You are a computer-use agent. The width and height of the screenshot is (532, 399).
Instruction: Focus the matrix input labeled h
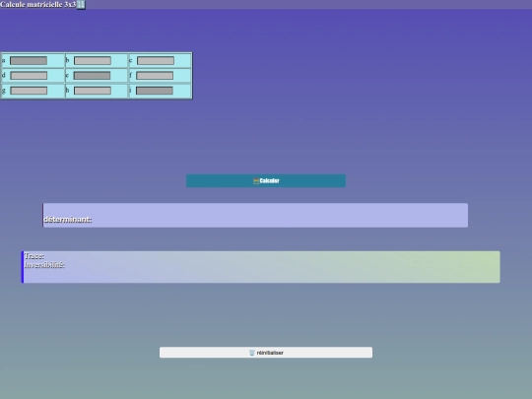(93, 91)
